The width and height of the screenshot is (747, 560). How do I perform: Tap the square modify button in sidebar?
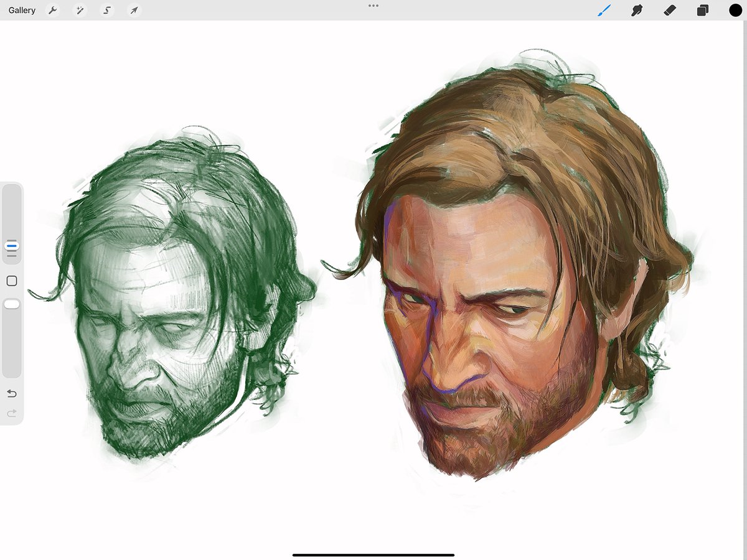[x=12, y=281]
